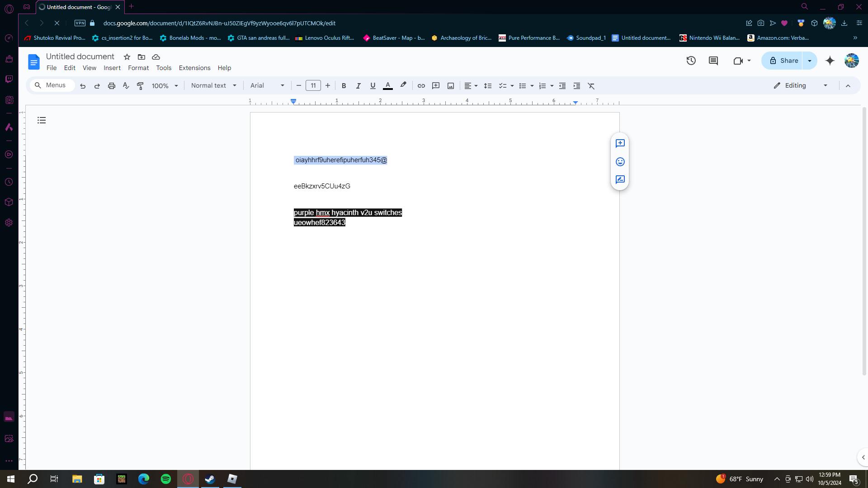Show document outline icon

pyautogui.click(x=42, y=120)
